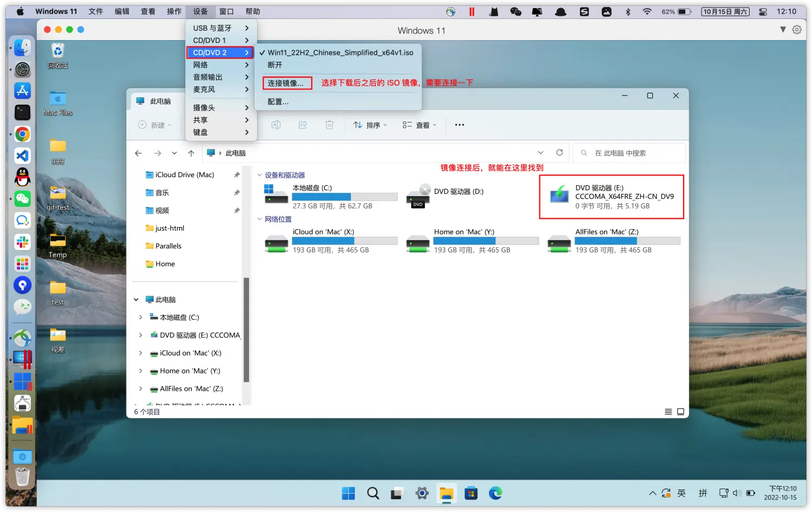Click the Windows Start button

[x=348, y=493]
